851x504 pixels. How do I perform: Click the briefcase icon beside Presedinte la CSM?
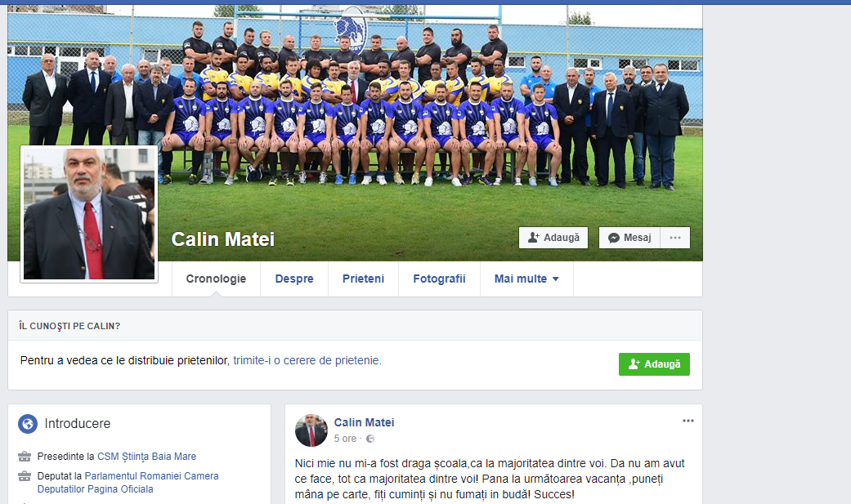pos(25,457)
